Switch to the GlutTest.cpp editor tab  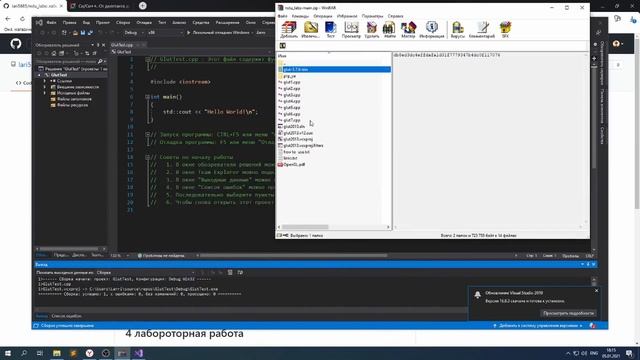pyautogui.click(x=122, y=45)
